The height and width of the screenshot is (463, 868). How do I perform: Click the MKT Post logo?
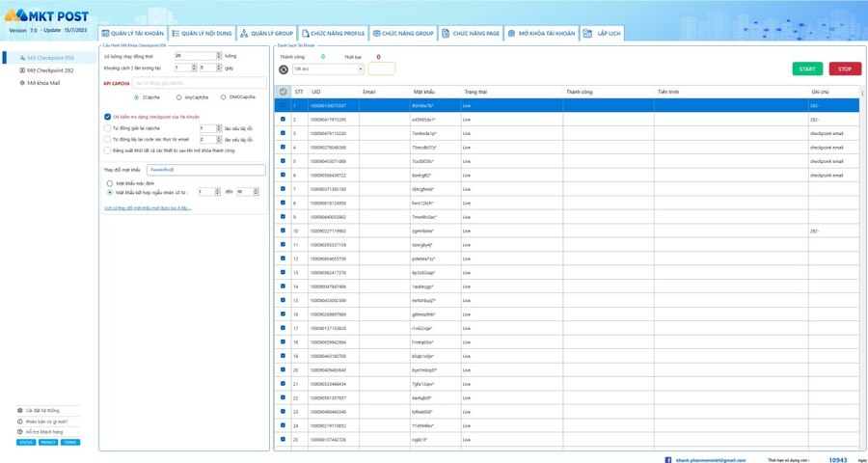coord(46,15)
